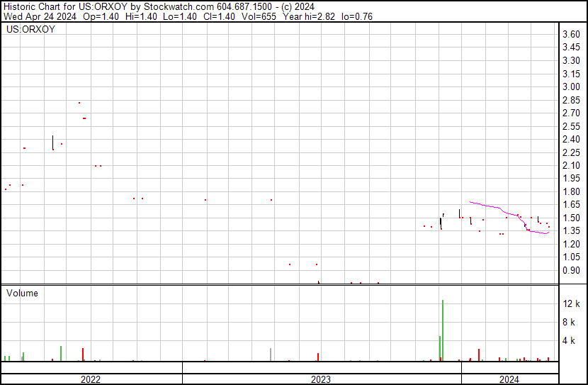This screenshot has height=385, width=588.
Task: Click the 'Stockwatch.com 604.687.1500' header text
Action: click(x=208, y=7)
